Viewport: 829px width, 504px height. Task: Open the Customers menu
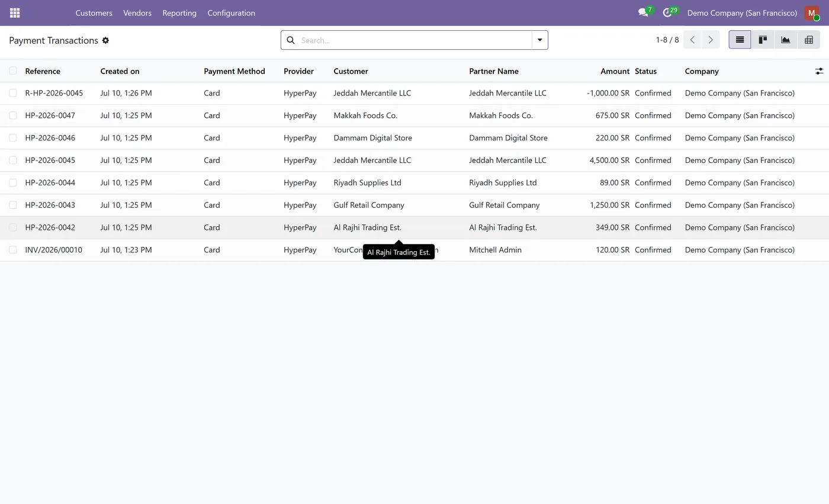pos(94,12)
